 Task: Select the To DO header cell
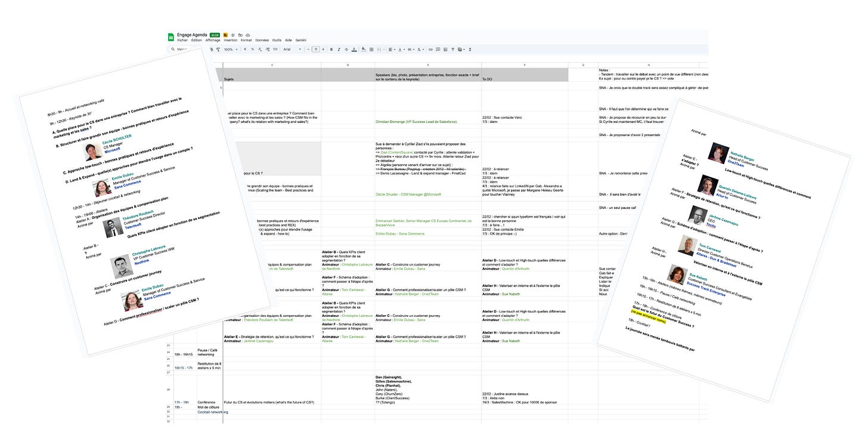[x=525, y=75]
